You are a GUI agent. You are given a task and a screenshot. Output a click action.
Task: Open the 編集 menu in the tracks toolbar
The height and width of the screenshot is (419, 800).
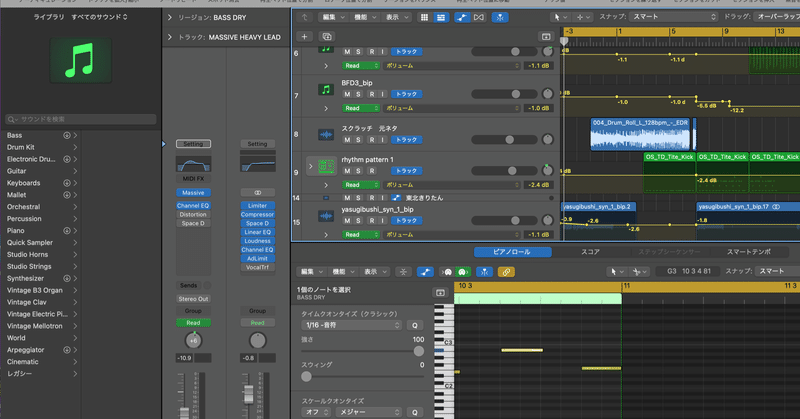332,17
